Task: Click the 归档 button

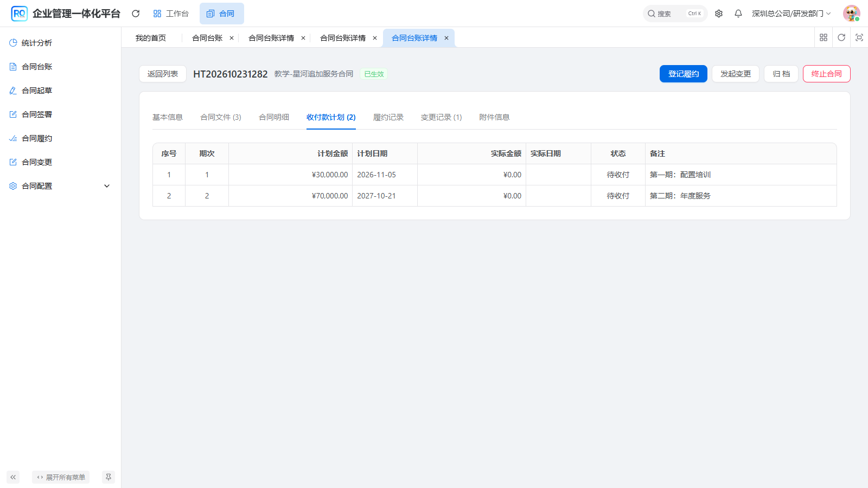Action: 781,74
